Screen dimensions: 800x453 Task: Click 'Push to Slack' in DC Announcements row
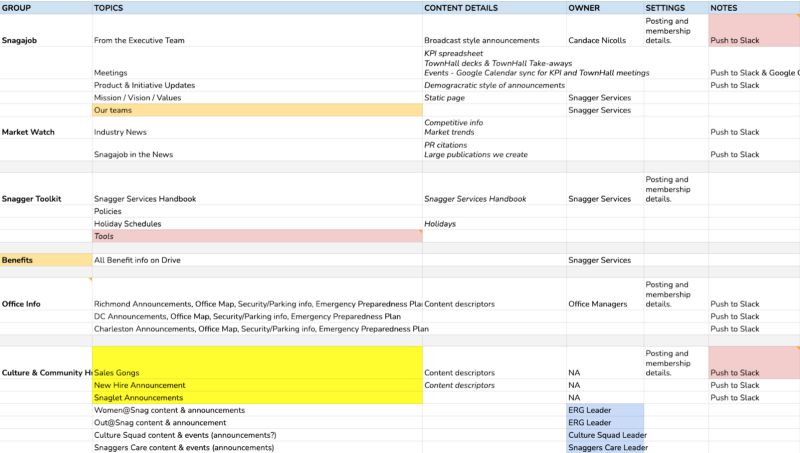click(x=754, y=316)
